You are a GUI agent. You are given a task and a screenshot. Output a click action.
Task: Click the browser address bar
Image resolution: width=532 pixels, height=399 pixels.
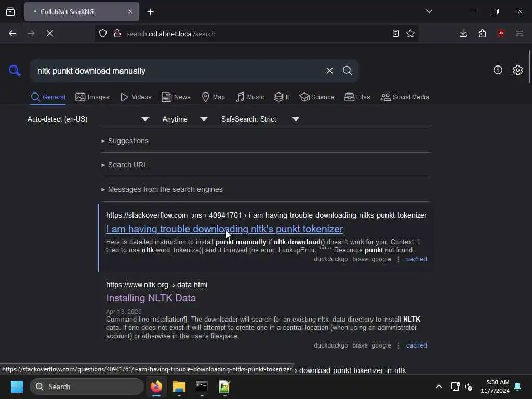click(256, 34)
